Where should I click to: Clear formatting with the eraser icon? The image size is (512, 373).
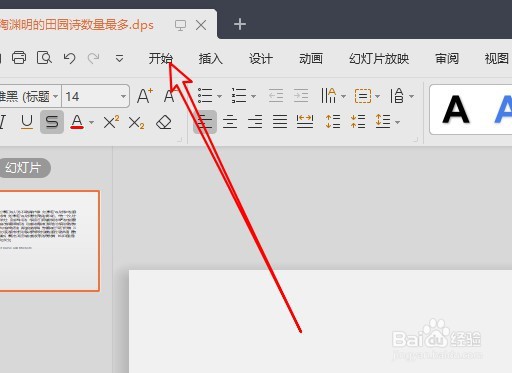pyautogui.click(x=164, y=122)
